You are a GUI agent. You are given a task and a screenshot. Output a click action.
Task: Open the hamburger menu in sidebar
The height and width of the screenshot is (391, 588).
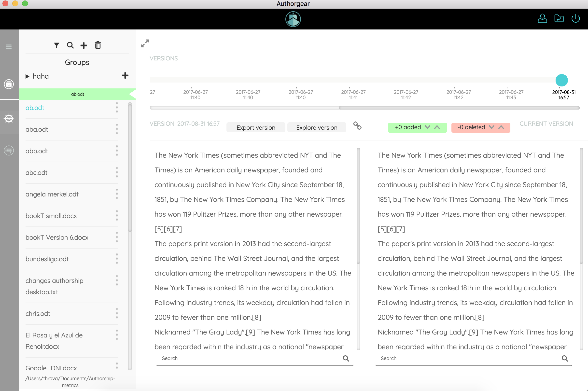pyautogui.click(x=9, y=47)
